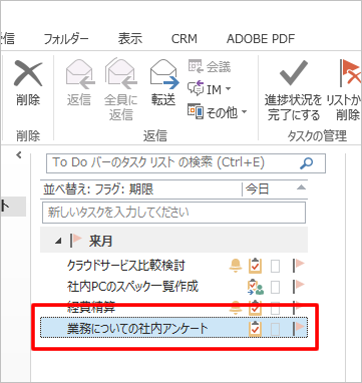The image size is (362, 383).
Task: Click the flag on 社内PCのスペック一覧作成 row
Action: (x=299, y=287)
